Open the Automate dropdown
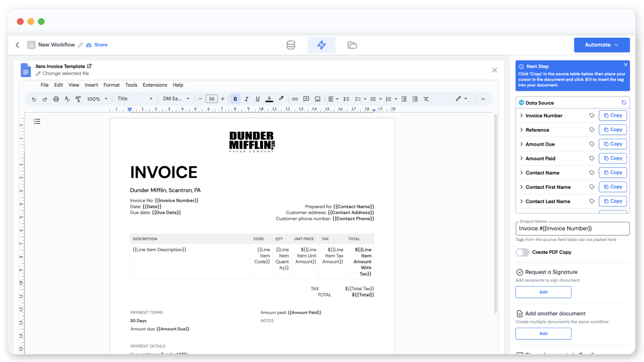Screen dimensions: 644x362 (602, 45)
